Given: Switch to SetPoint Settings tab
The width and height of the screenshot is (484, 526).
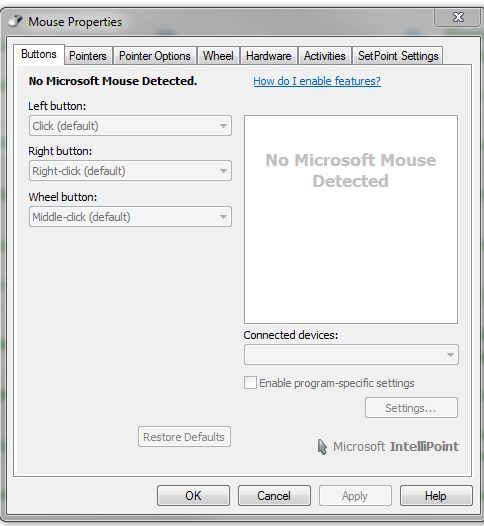Looking at the screenshot, I should point(398,56).
